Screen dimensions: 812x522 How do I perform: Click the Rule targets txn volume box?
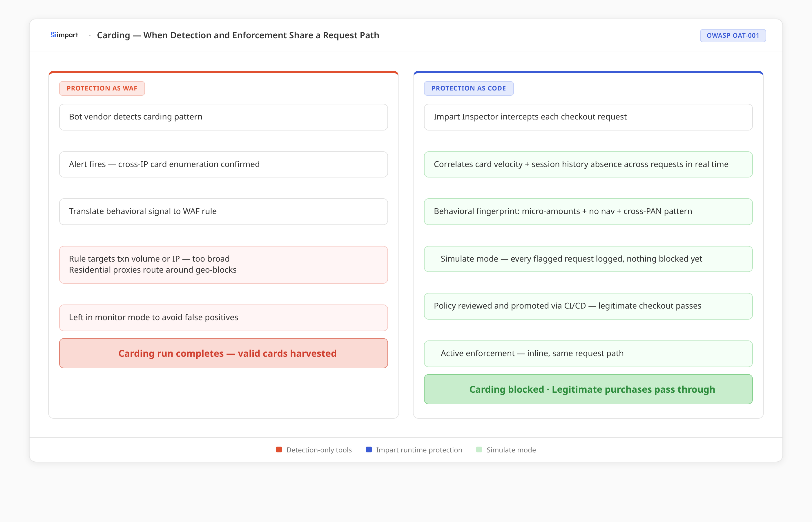point(223,264)
